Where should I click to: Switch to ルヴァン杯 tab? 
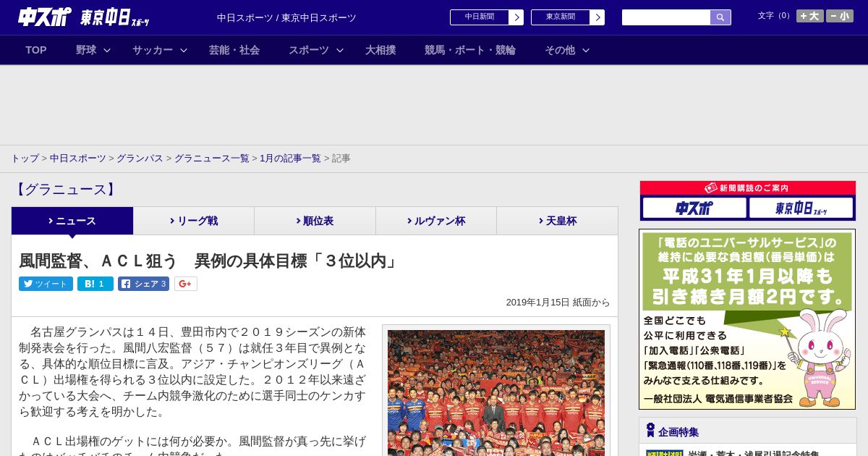pyautogui.click(x=436, y=221)
